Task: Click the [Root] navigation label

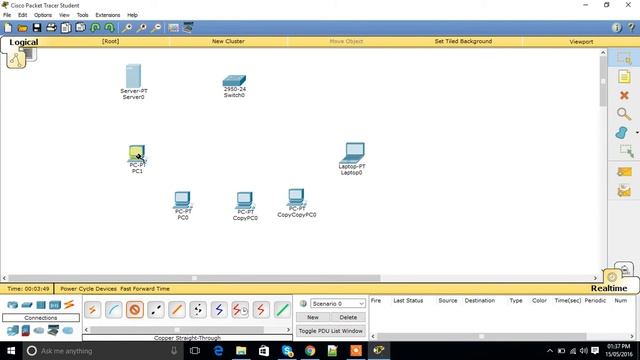Action: [111, 41]
